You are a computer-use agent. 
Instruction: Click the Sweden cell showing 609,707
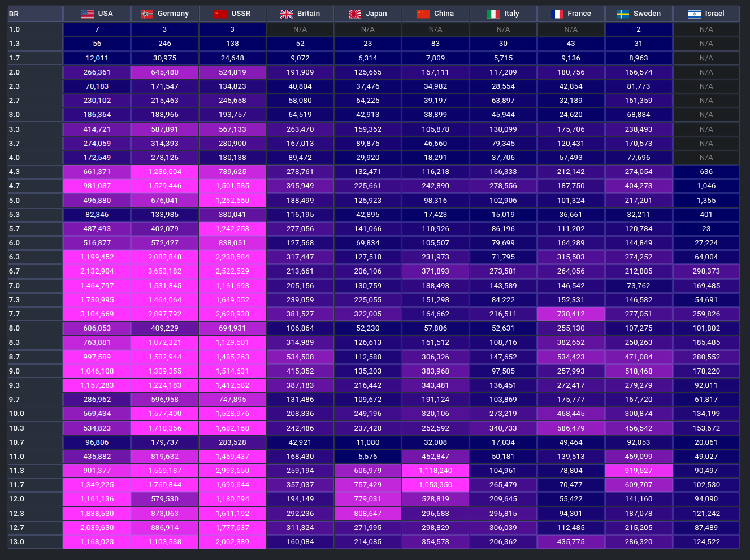click(x=639, y=485)
